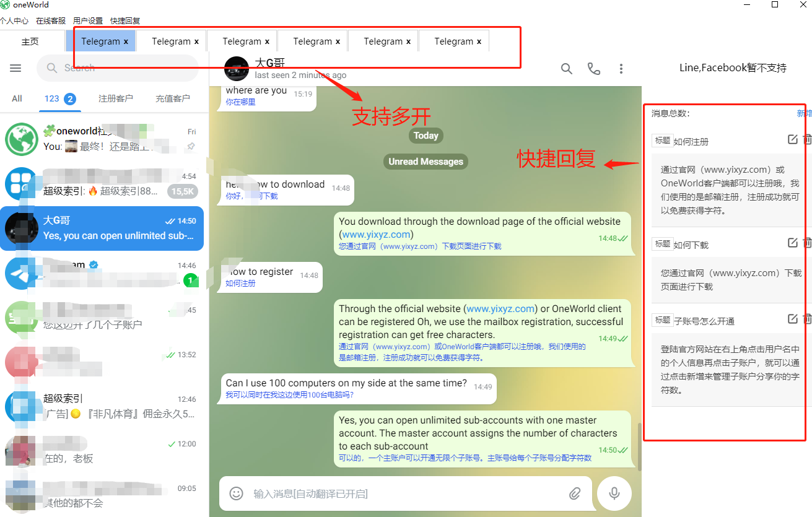812x517 pixels.
Task: Open 大G哥 profile avatar in chat header
Action: pyautogui.click(x=236, y=69)
